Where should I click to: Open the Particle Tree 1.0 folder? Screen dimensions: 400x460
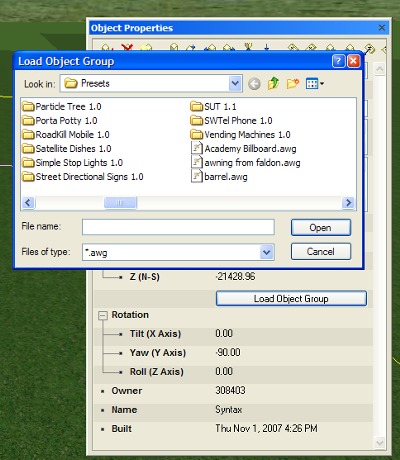(x=62, y=107)
